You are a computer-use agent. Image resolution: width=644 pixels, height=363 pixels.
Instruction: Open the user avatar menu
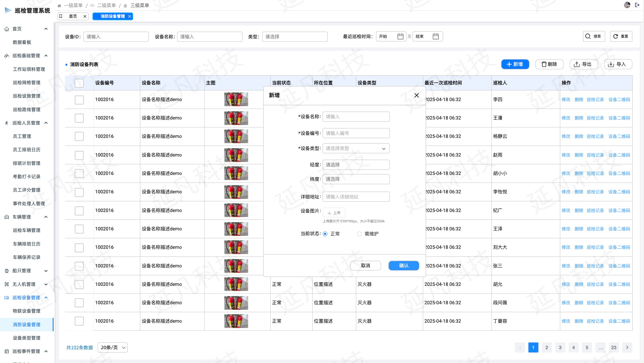[627, 5]
